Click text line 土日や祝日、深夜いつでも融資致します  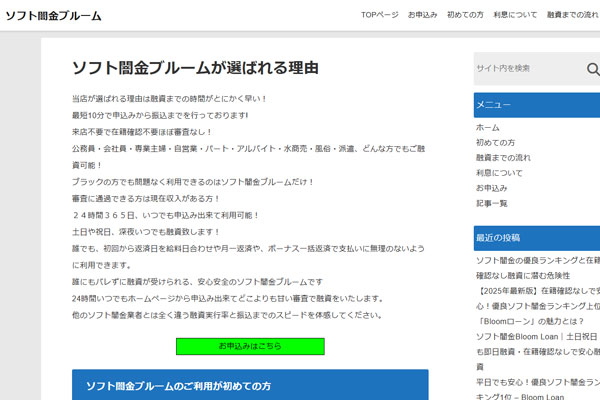coord(146,232)
